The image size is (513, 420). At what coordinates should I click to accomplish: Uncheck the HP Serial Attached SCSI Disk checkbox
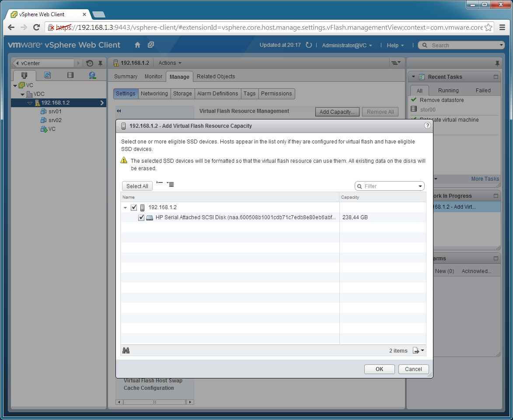[x=141, y=217]
